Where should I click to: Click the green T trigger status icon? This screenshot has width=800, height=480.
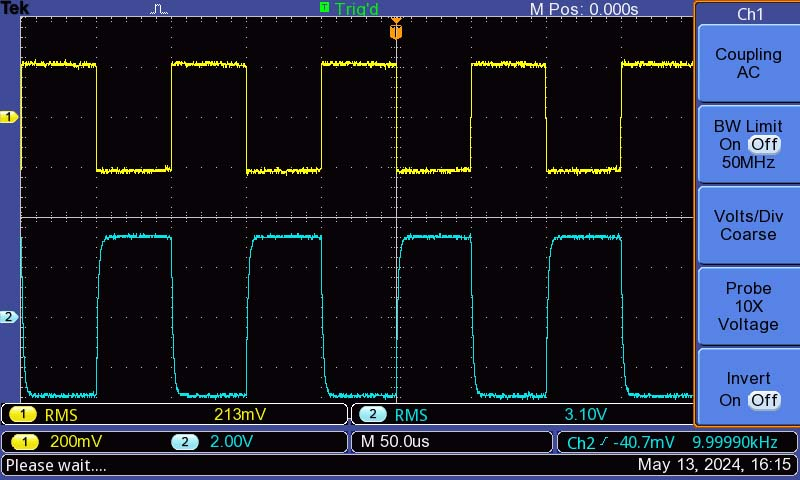click(x=324, y=8)
